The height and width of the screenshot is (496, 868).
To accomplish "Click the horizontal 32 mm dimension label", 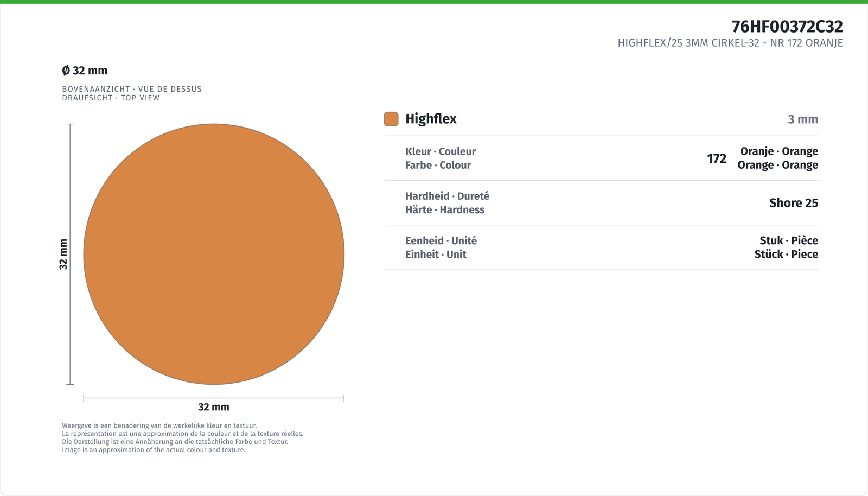I will 214,407.
